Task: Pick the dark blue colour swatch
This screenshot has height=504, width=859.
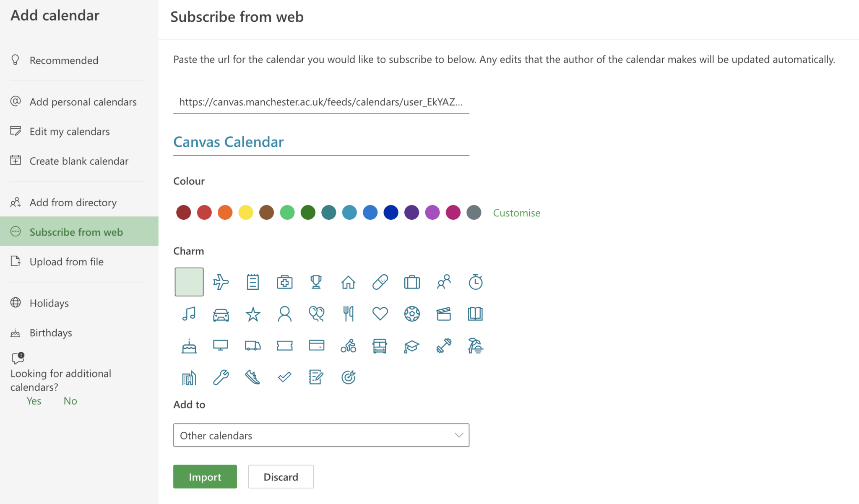Action: coord(390,212)
